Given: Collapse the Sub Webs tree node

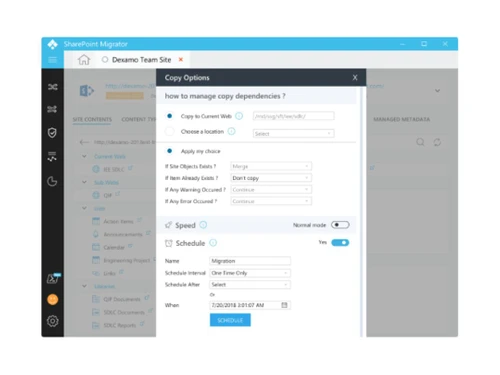Looking at the screenshot, I should pyautogui.click(x=84, y=182).
